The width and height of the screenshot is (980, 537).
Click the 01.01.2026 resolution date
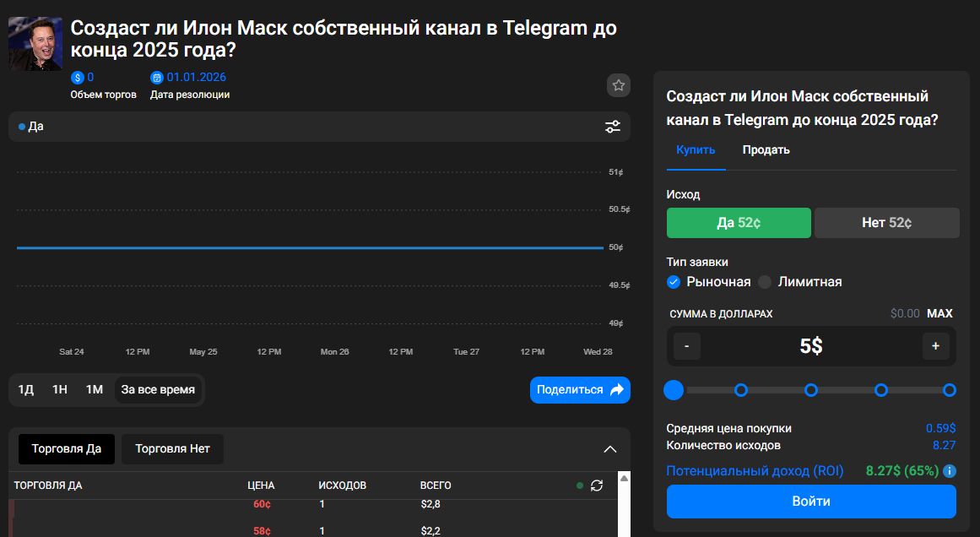(x=196, y=78)
